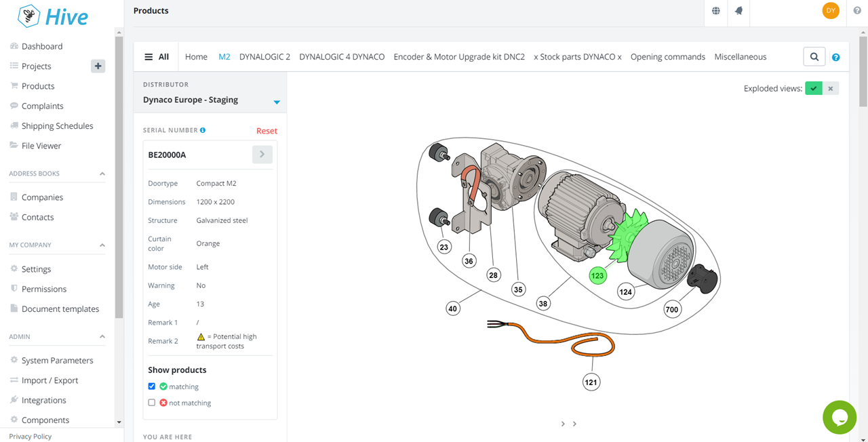Open the All categories hamburger menu
Viewport: 868px width, 442px height.
coord(157,57)
